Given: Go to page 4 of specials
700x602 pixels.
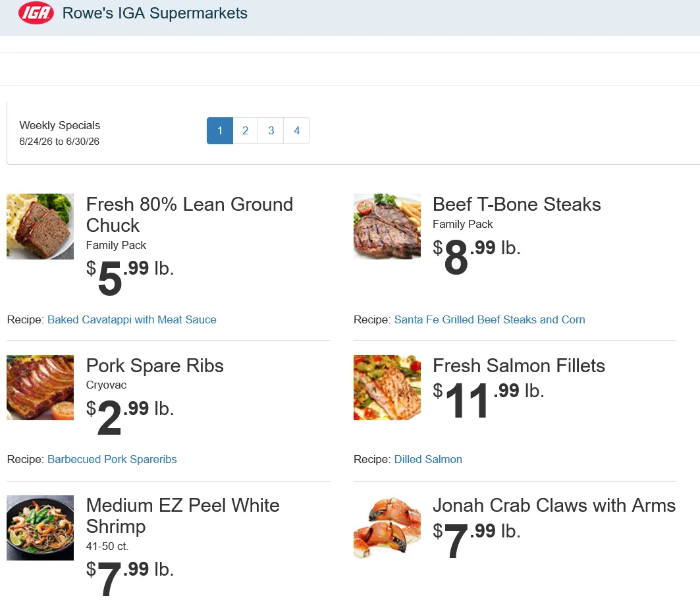Looking at the screenshot, I should click(x=296, y=130).
